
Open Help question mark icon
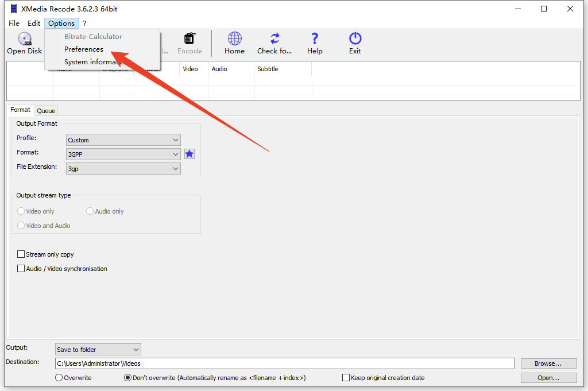(315, 39)
